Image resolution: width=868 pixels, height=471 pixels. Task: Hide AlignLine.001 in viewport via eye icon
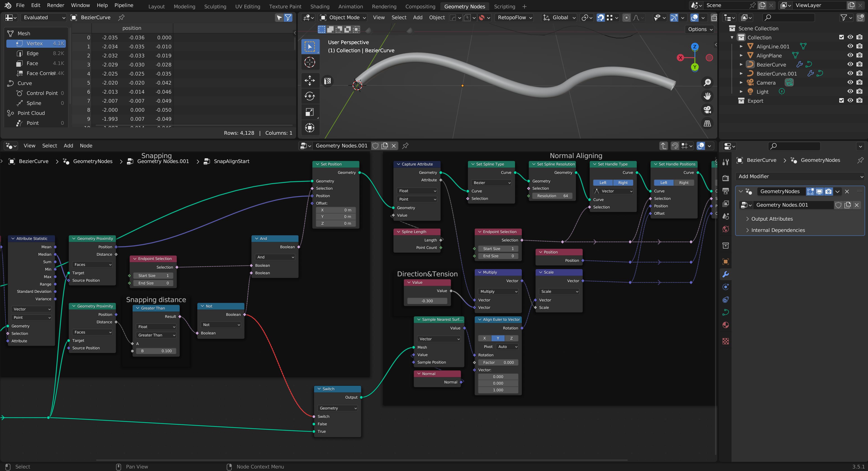coord(850,46)
